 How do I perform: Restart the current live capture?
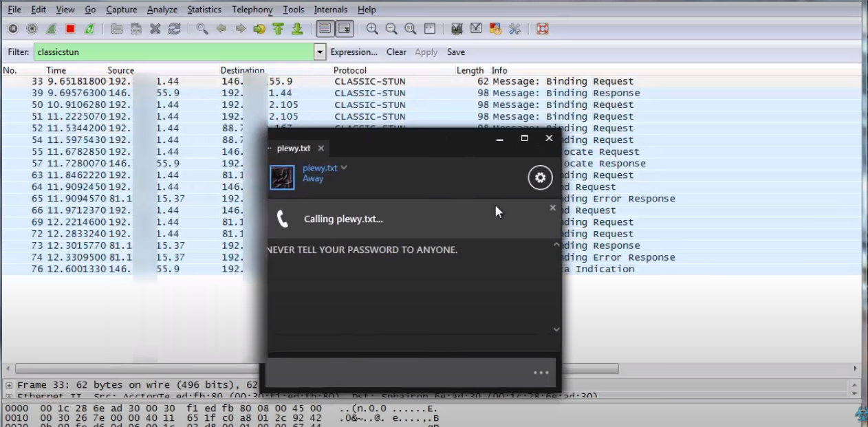point(89,29)
